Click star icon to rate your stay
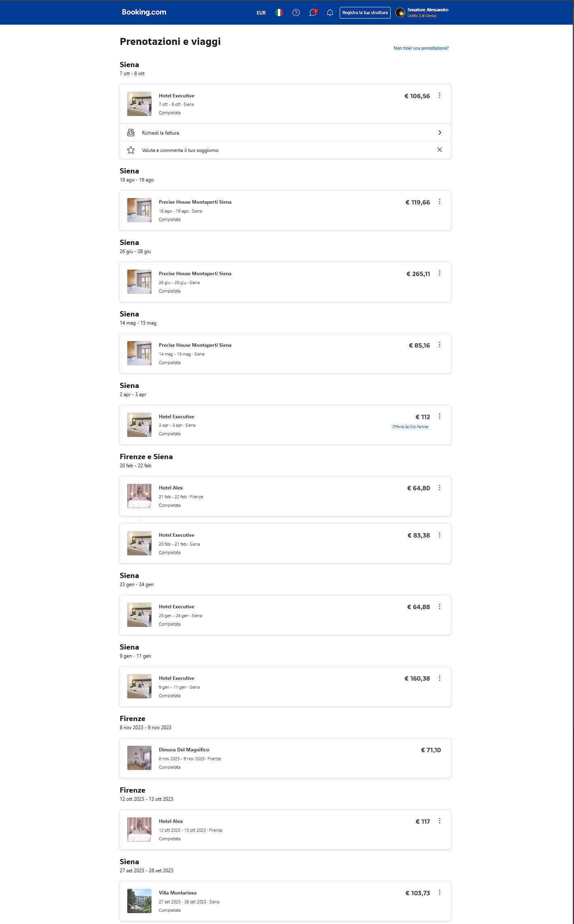574x924 pixels. [131, 150]
